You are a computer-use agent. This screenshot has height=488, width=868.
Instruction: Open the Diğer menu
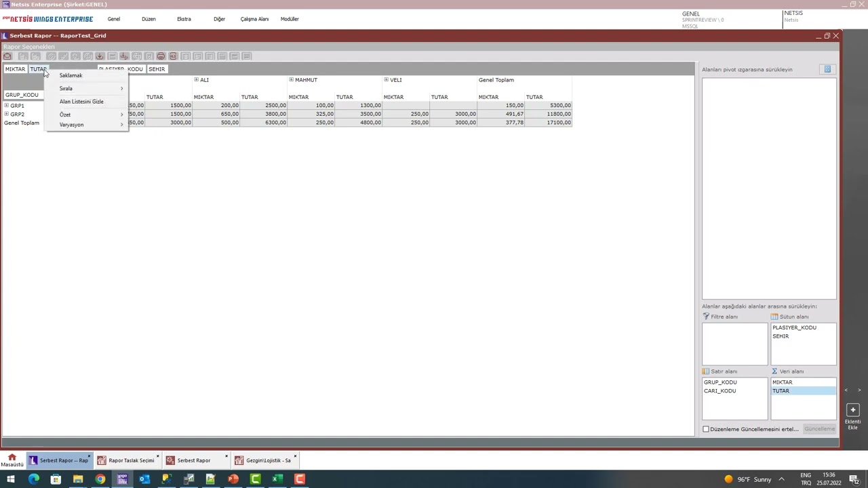coord(219,19)
